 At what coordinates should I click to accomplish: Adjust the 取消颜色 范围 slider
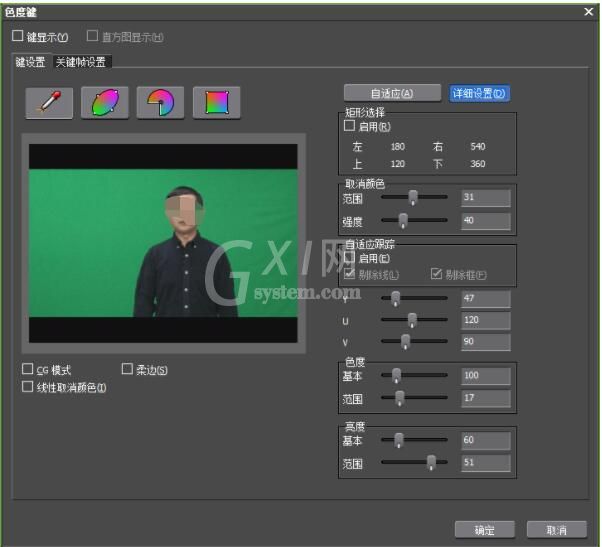pos(413,197)
